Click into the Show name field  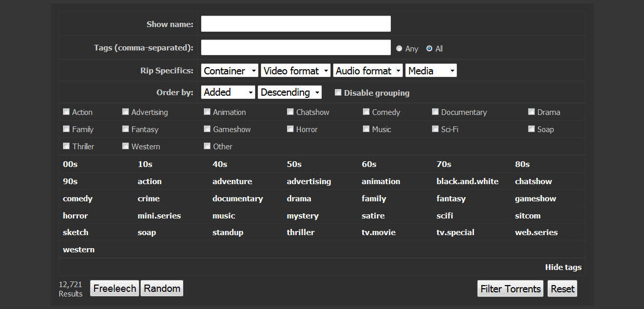click(x=296, y=24)
